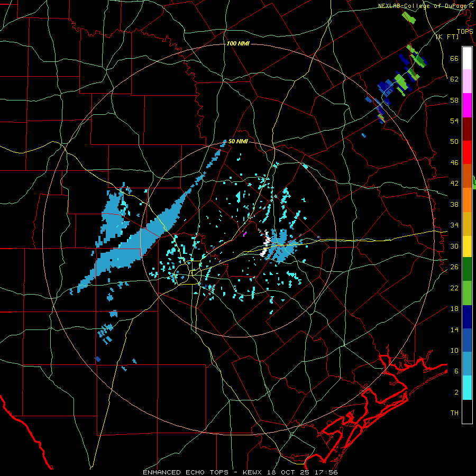Click the navy blue legend swatch
The height and width of the screenshot is (476, 476).
coord(467,317)
